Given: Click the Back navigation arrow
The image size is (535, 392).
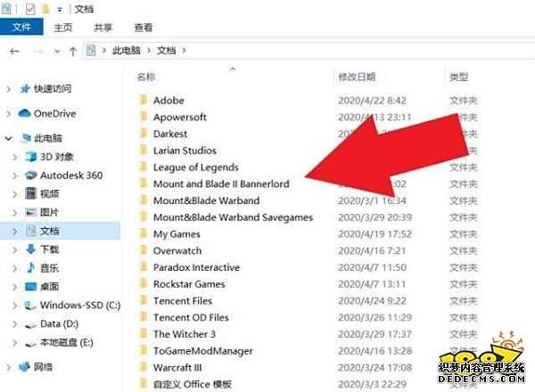Looking at the screenshot, I should (x=14, y=52).
